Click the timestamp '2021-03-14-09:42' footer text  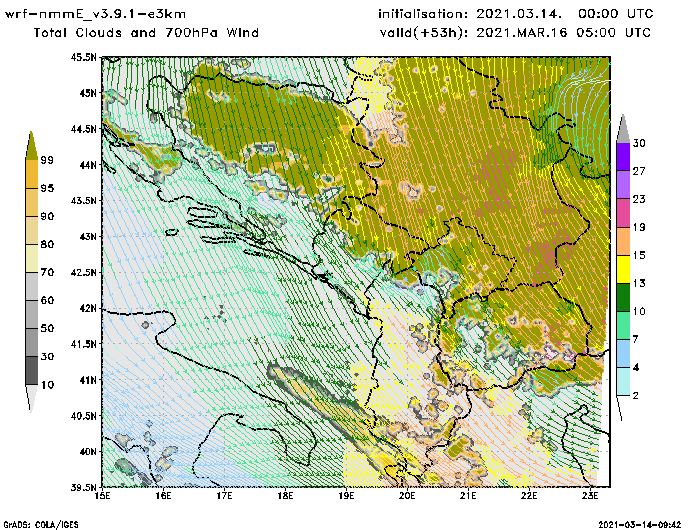pos(640,525)
